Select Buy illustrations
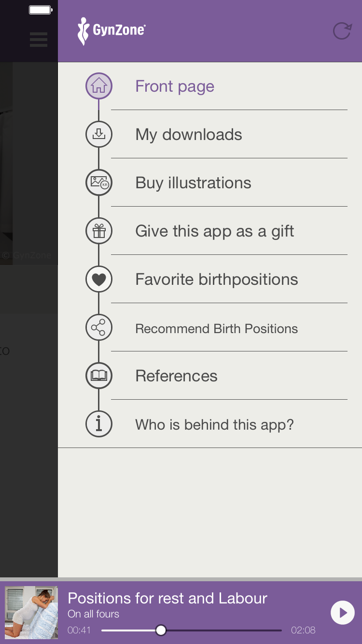 click(193, 183)
